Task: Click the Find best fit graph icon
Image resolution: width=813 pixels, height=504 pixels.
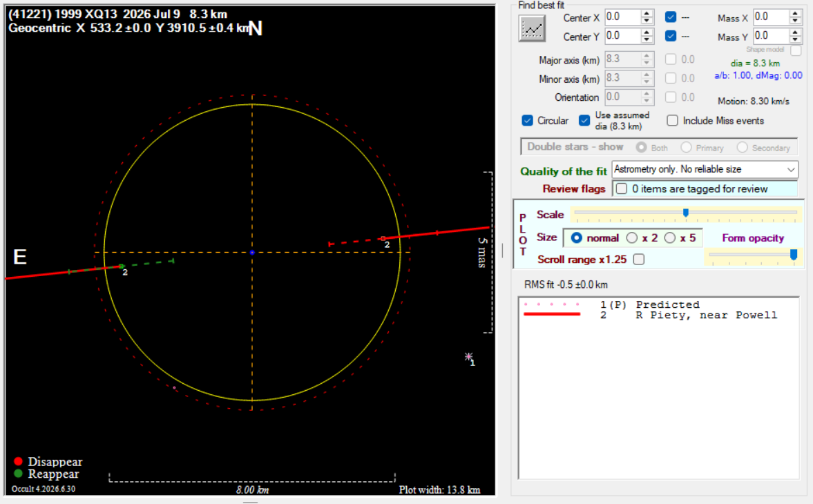Action: pyautogui.click(x=532, y=28)
